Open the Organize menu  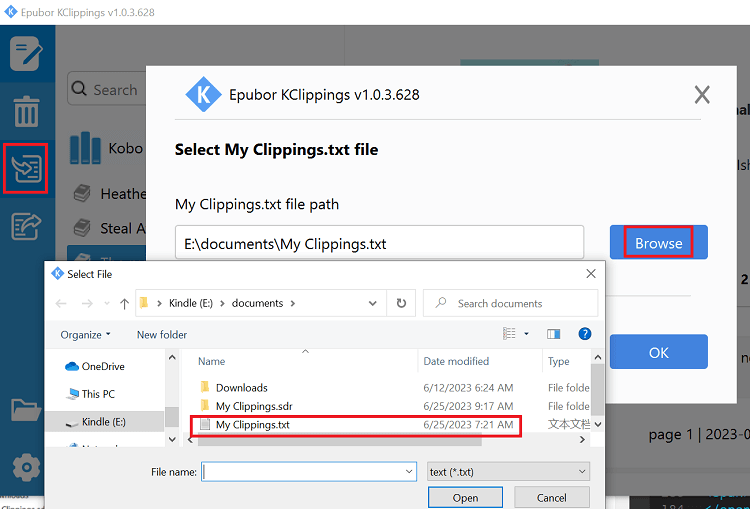[85, 334]
